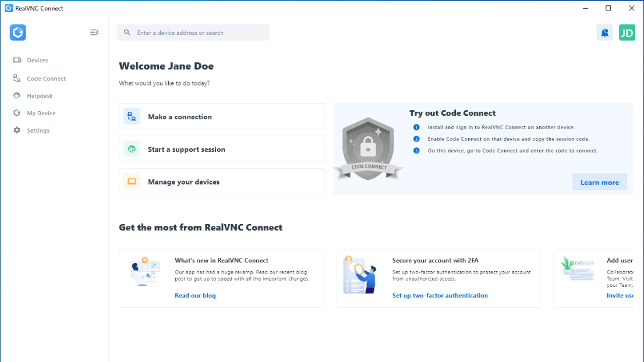Open the Read our blog link
This screenshot has width=644, height=362.
pos(195,296)
